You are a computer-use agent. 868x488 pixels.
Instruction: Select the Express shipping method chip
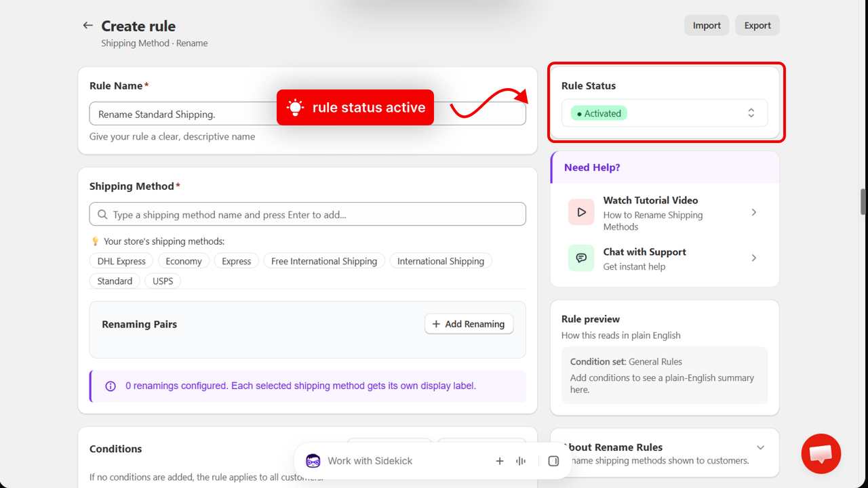pyautogui.click(x=237, y=261)
